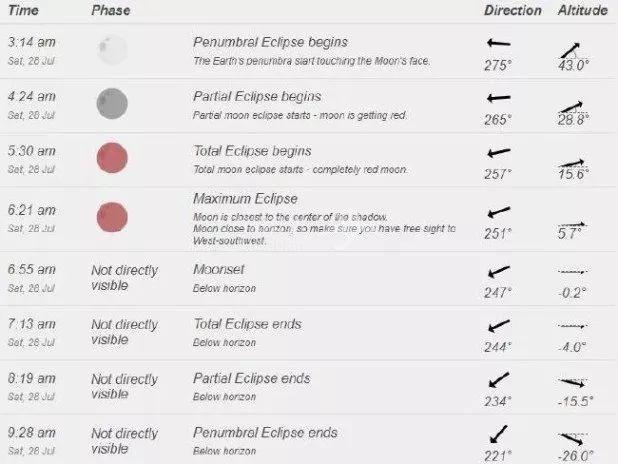
Task: Click the -26.0° altitude arrow icon
Action: [572, 439]
